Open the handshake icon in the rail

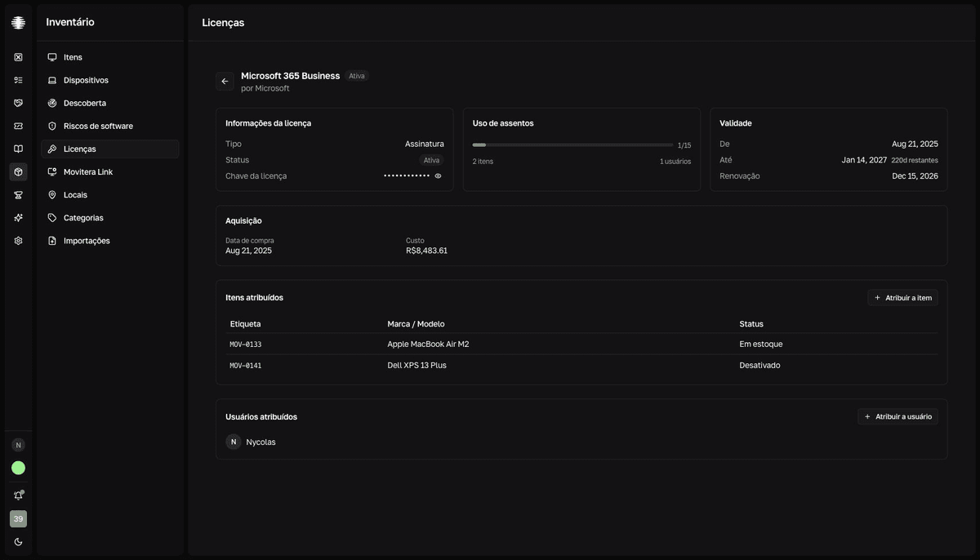[18, 103]
